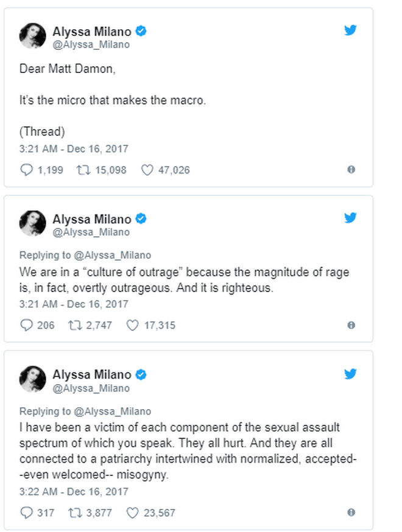The image size is (402, 532).
Task: Open the @Alyssa_Milano handle on first tweet
Action: (x=91, y=44)
